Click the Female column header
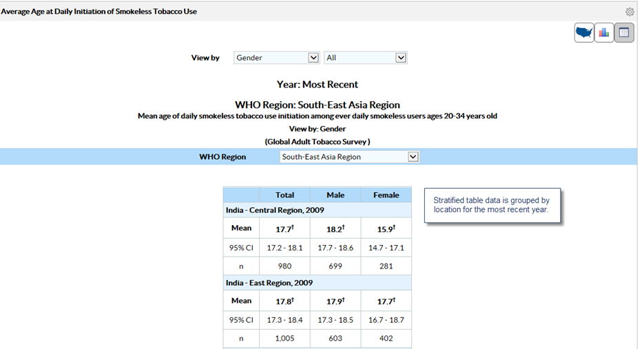This screenshot has width=644, height=349. [386, 195]
